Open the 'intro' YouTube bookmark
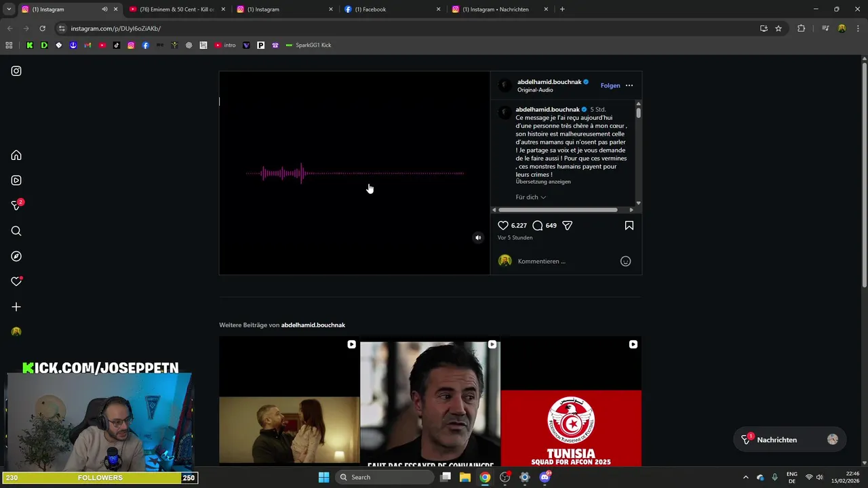Viewport: 868px width, 488px height. click(x=225, y=45)
